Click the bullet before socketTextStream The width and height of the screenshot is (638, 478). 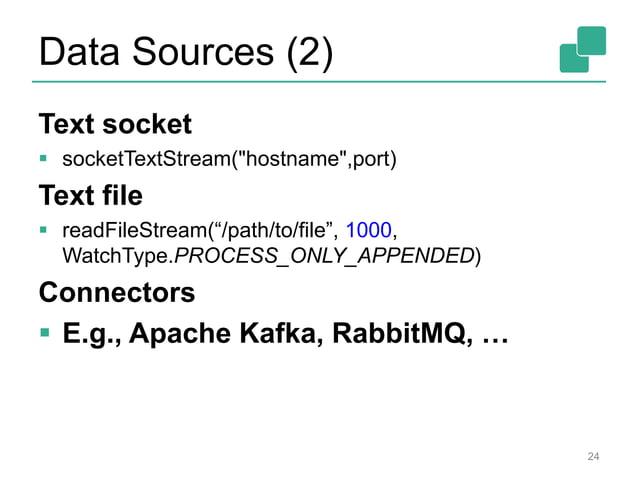click(x=45, y=159)
